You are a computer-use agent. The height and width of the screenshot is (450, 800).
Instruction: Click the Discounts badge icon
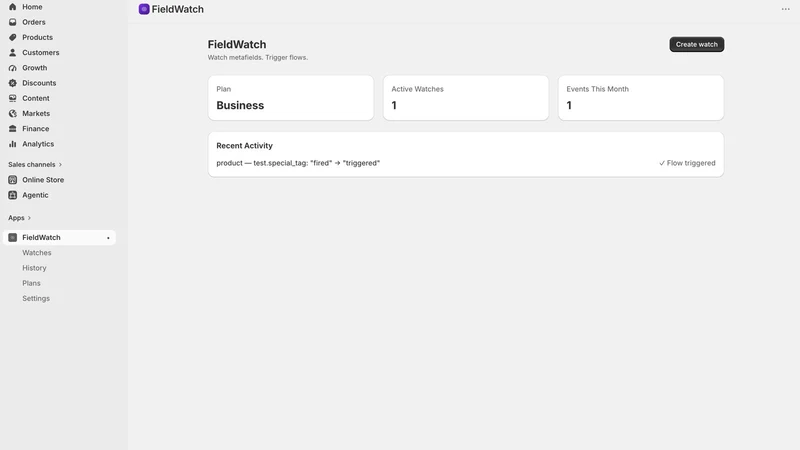point(13,83)
